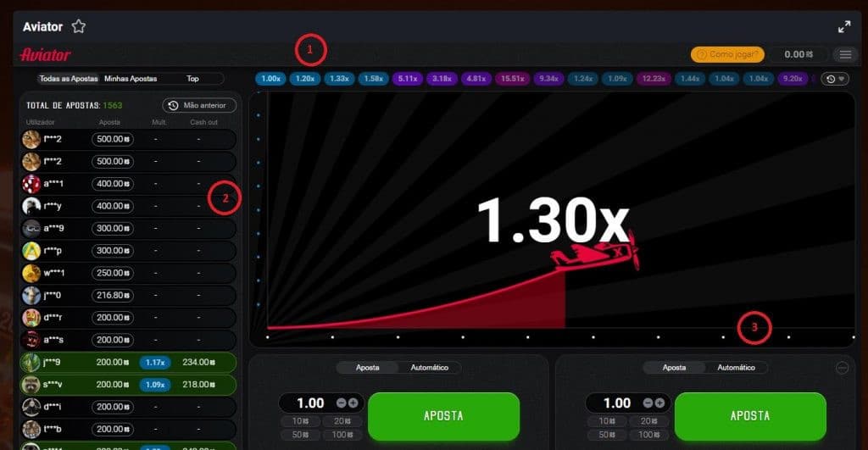The height and width of the screenshot is (450, 868).
Task: Select Aposta mode in the right bet panel
Action: click(674, 368)
